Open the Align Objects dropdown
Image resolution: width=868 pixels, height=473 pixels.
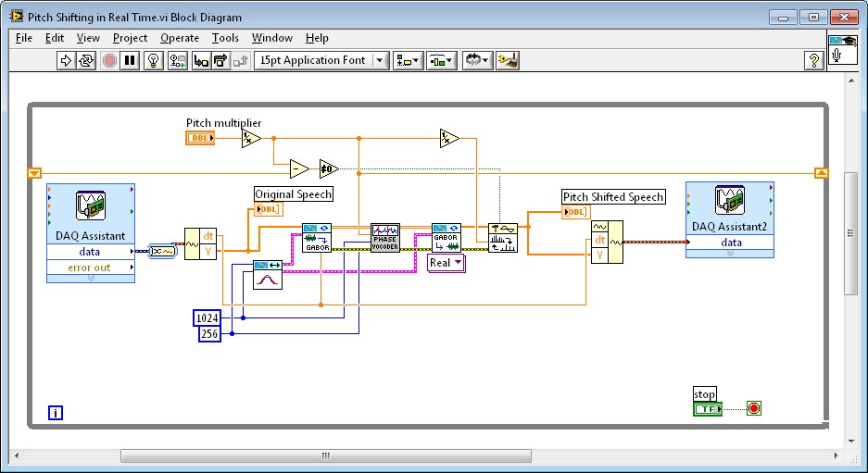tap(408, 60)
